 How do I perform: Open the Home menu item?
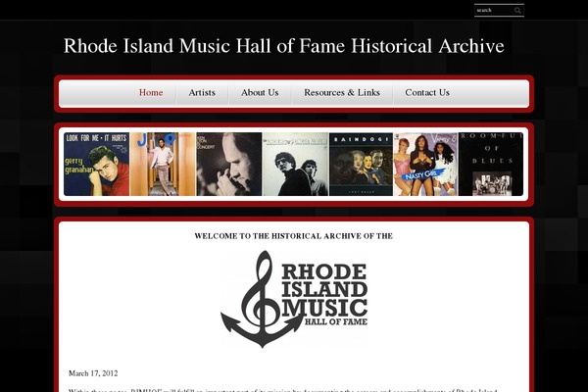pos(151,93)
